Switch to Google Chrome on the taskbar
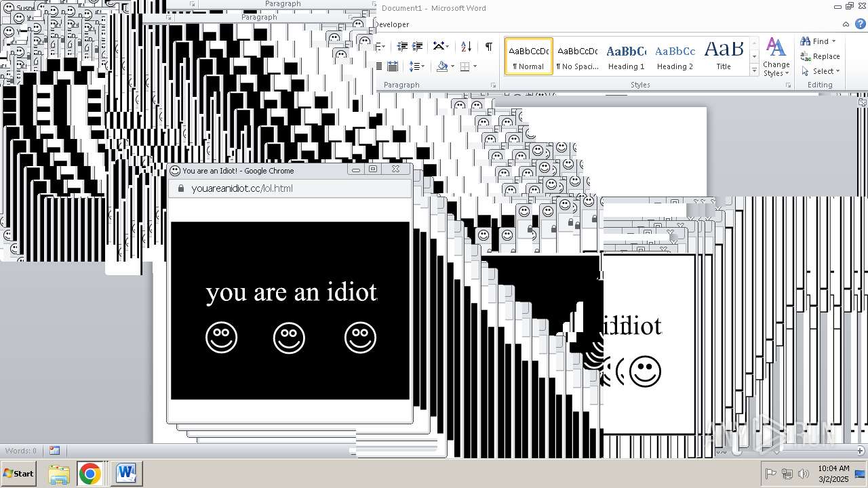This screenshot has height=488, width=868. 90,474
